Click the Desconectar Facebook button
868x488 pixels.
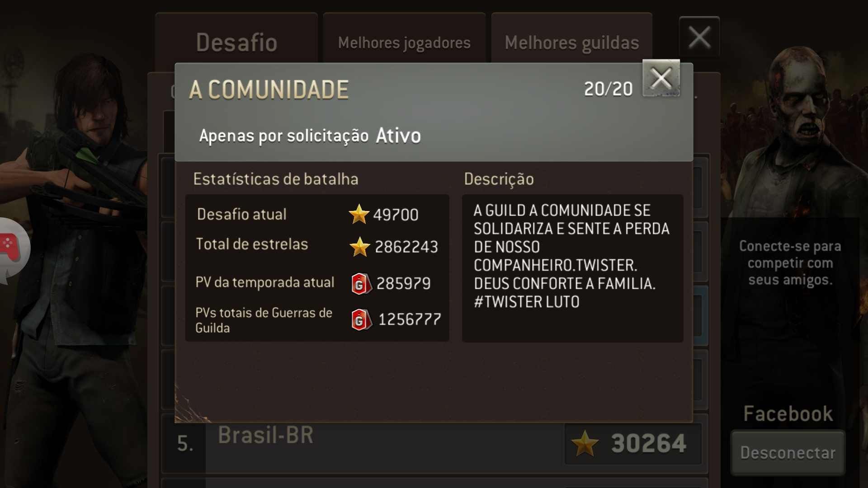[x=788, y=453]
